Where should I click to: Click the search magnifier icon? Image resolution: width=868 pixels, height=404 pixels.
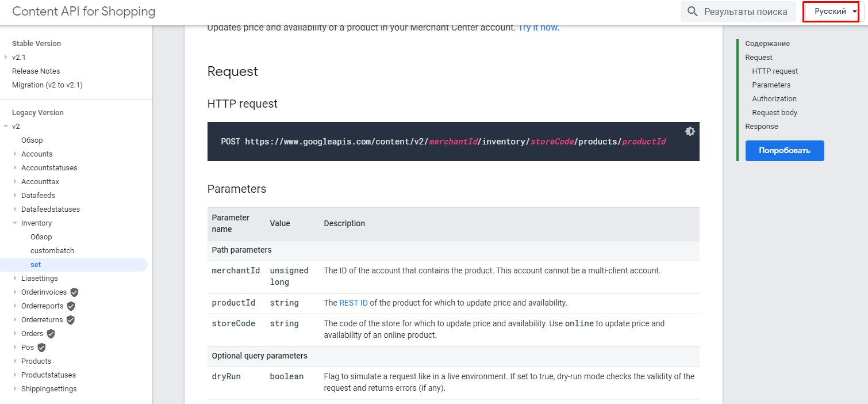click(693, 12)
